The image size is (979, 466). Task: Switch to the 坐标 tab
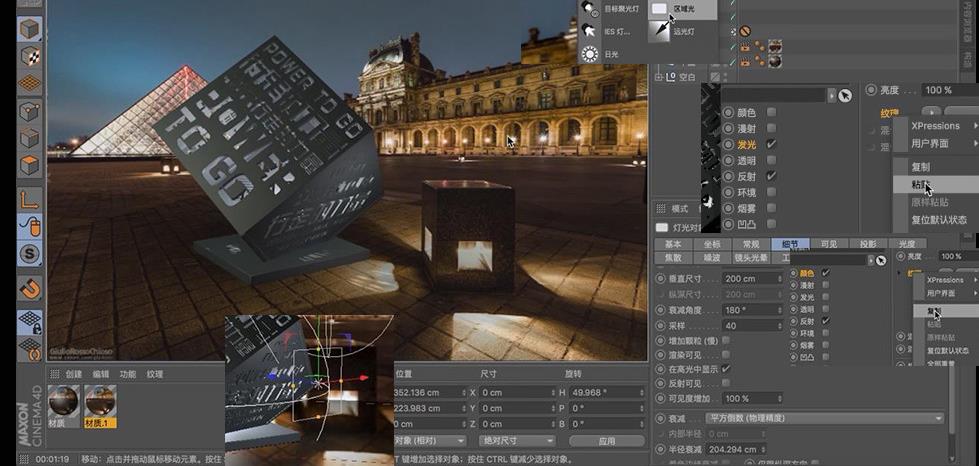tap(712, 244)
